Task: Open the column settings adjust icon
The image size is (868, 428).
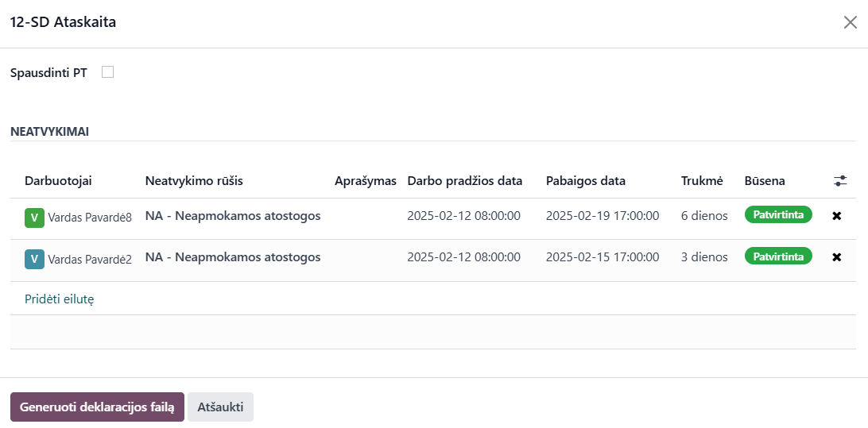Action: point(839,181)
